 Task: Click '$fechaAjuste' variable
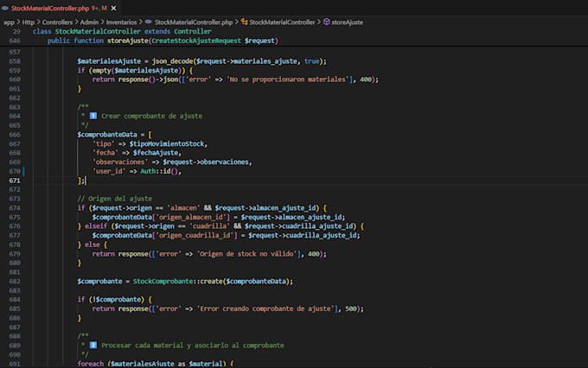tap(156, 153)
